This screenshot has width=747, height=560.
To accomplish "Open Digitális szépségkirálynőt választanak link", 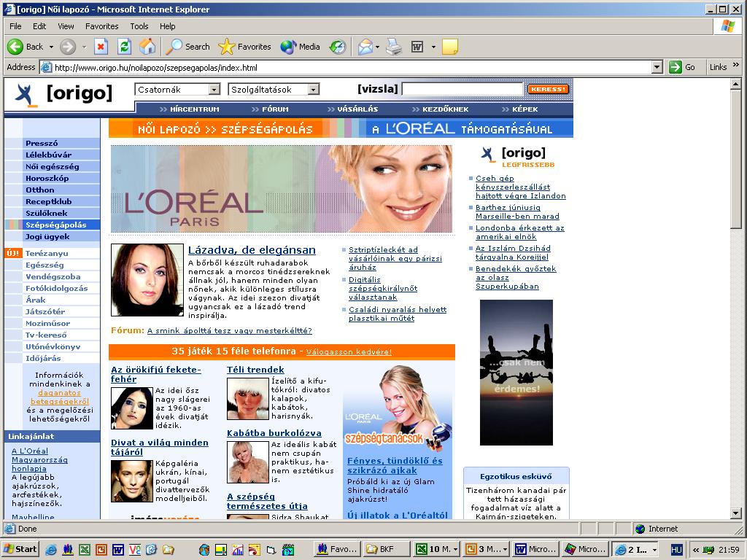I will pyautogui.click(x=382, y=289).
